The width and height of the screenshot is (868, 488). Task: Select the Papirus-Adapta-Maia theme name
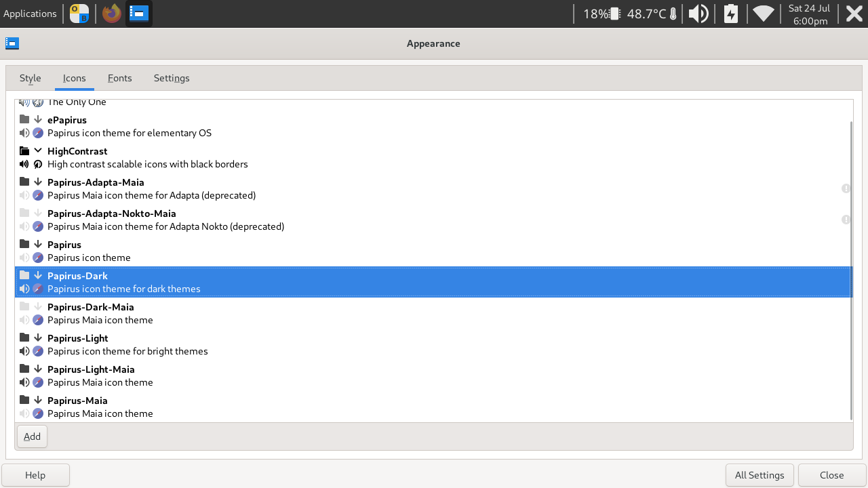[96, 182]
